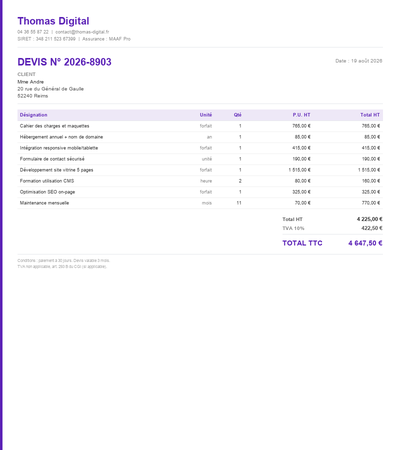Click the "Désignation" column header

(x=33, y=115)
